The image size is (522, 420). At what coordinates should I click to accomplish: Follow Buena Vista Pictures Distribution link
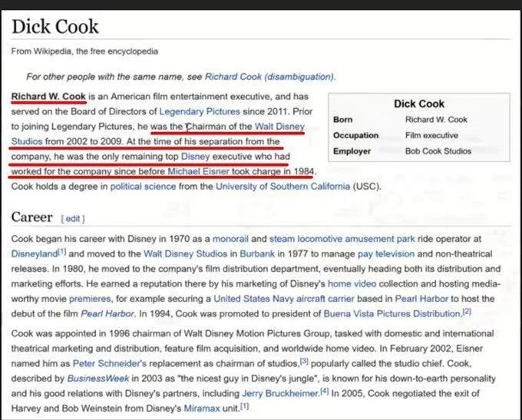click(391, 314)
